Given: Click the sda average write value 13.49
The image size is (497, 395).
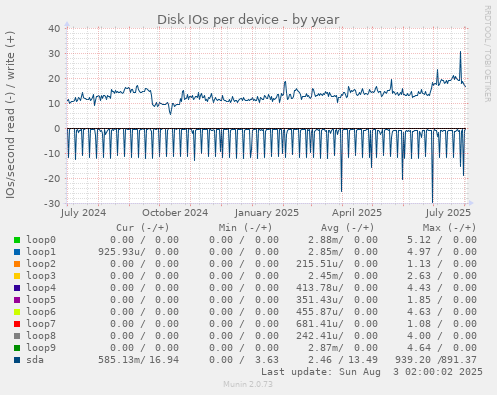Looking at the screenshot, I should [x=363, y=360].
